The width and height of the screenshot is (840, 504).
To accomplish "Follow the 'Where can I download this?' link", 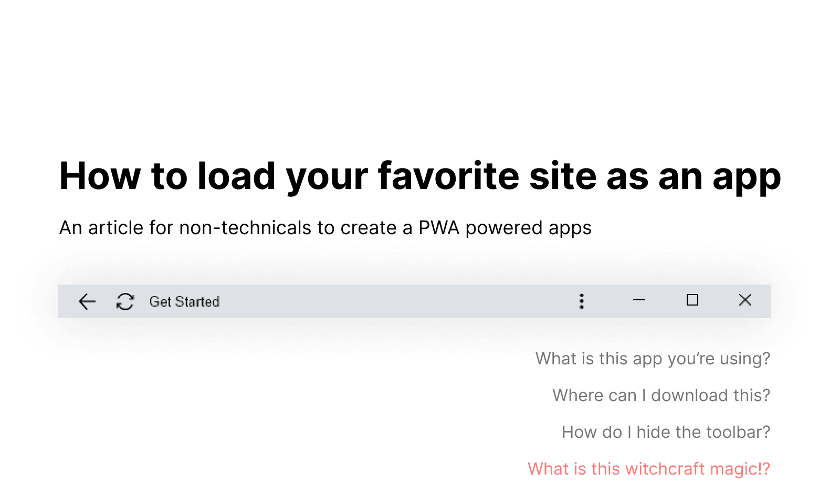I will (x=661, y=395).
